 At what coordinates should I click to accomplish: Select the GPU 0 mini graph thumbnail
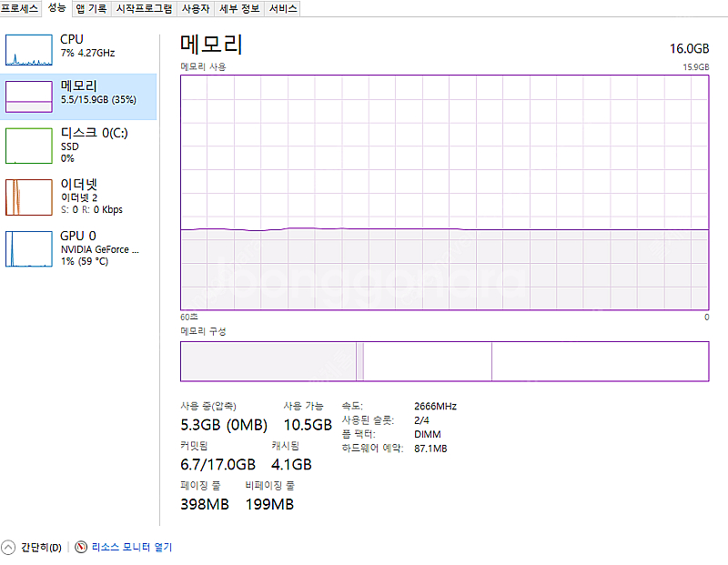click(x=29, y=248)
